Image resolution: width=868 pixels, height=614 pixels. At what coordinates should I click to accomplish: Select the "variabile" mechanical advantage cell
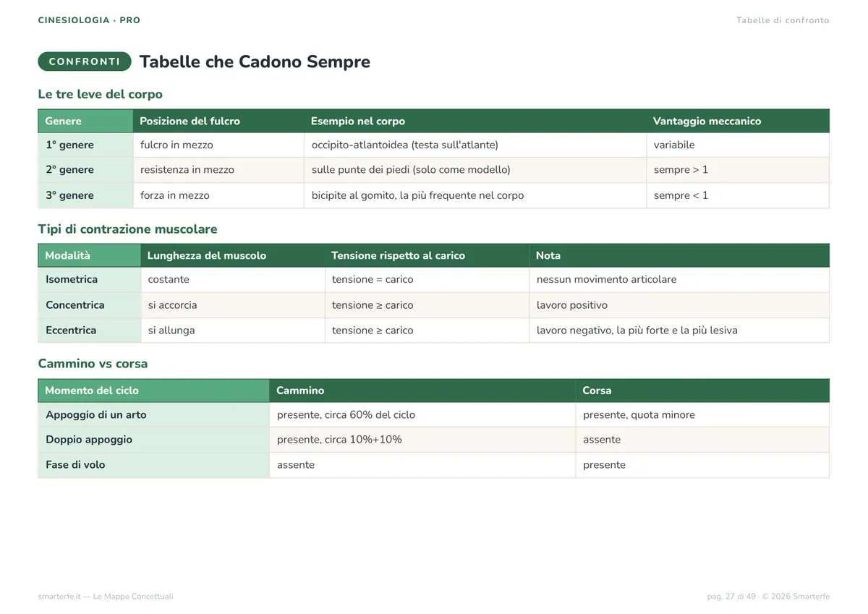pyautogui.click(x=738, y=145)
